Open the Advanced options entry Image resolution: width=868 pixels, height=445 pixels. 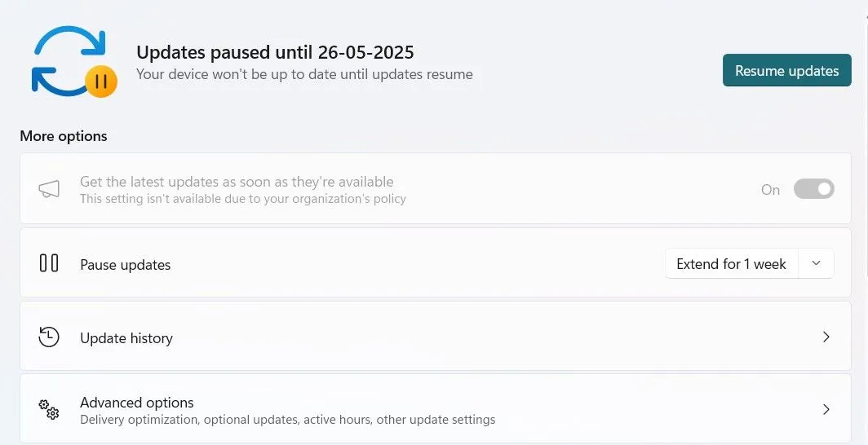(x=137, y=403)
